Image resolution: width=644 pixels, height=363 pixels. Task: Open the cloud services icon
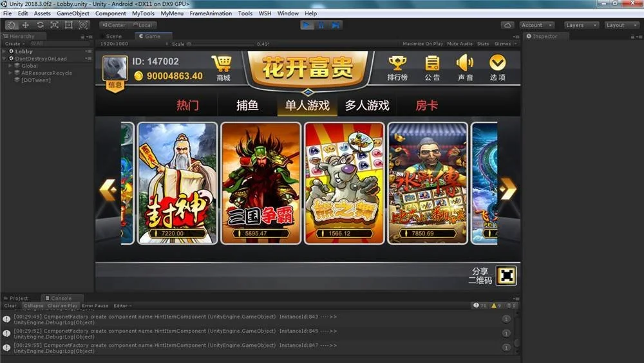[x=507, y=25]
